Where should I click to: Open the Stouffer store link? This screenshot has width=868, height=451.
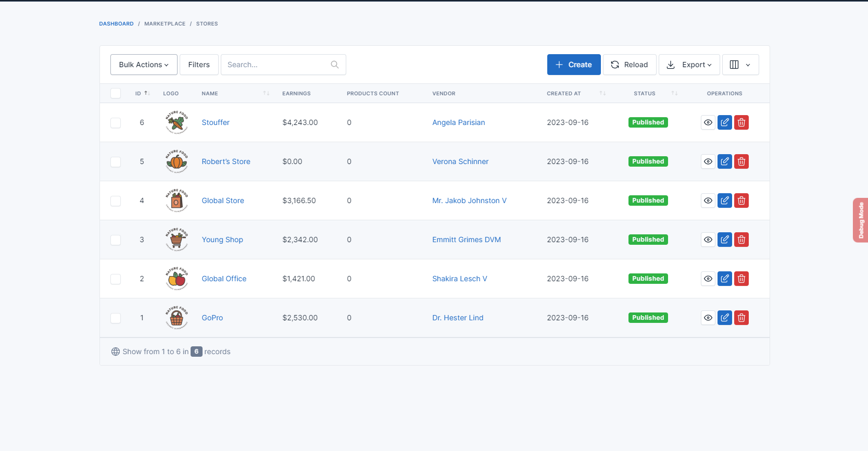(x=216, y=122)
